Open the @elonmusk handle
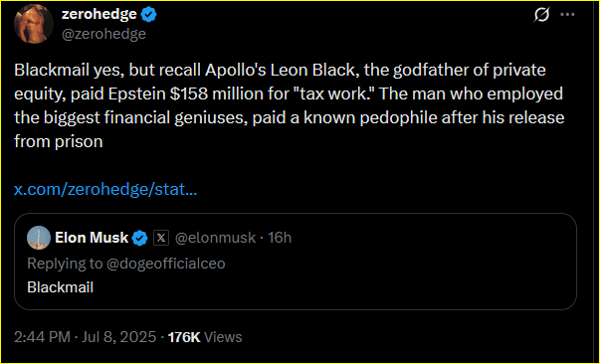 pos(215,239)
